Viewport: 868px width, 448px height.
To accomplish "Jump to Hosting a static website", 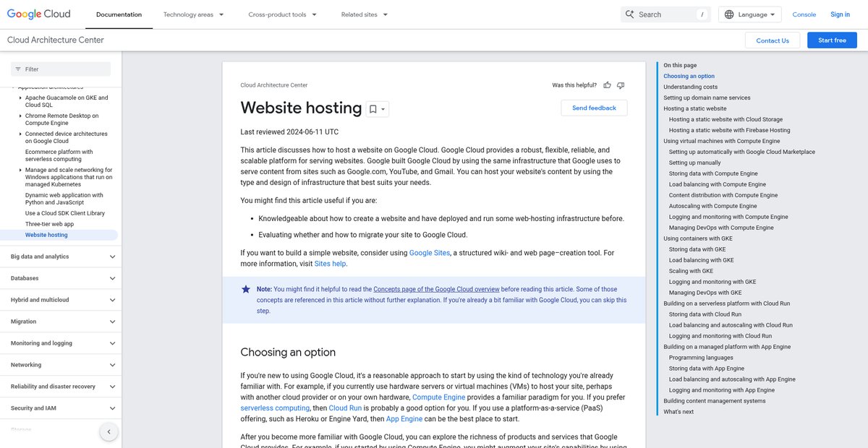I will [694, 108].
